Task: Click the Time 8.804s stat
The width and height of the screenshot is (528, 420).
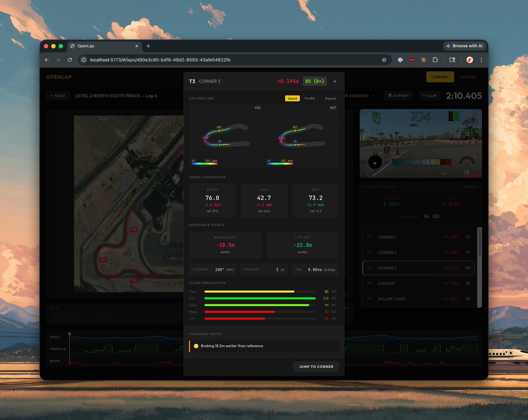Action: pyautogui.click(x=315, y=270)
